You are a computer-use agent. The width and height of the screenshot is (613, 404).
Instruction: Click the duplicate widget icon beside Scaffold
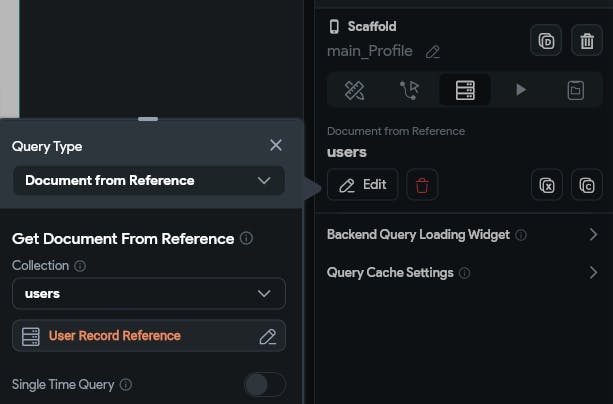click(x=546, y=41)
